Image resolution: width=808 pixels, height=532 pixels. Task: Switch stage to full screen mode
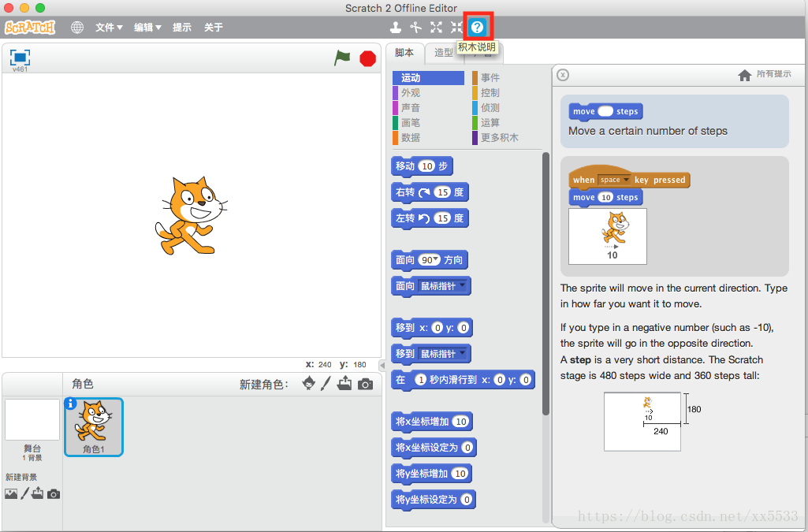click(x=20, y=58)
